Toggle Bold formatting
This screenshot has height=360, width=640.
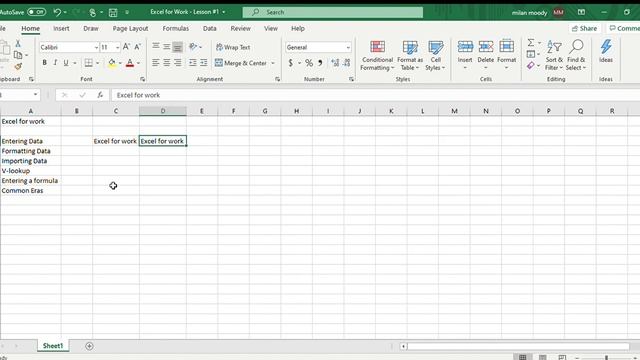(44, 63)
